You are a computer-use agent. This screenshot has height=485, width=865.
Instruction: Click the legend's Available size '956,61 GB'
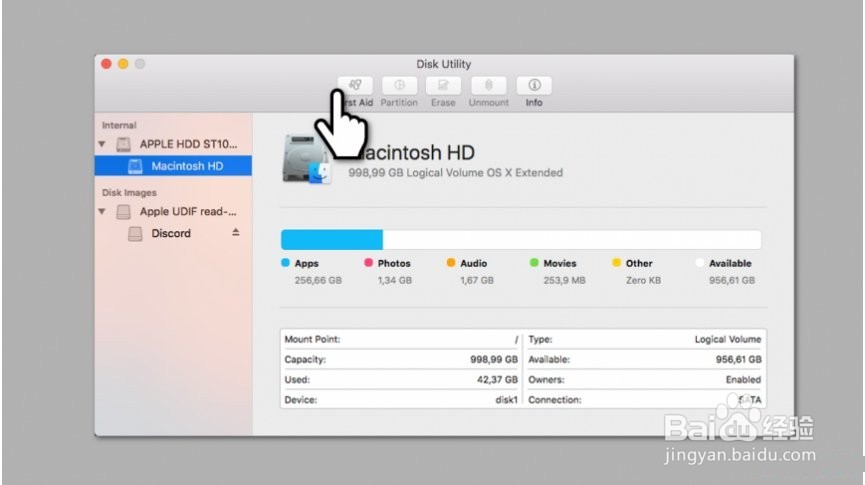click(x=731, y=280)
